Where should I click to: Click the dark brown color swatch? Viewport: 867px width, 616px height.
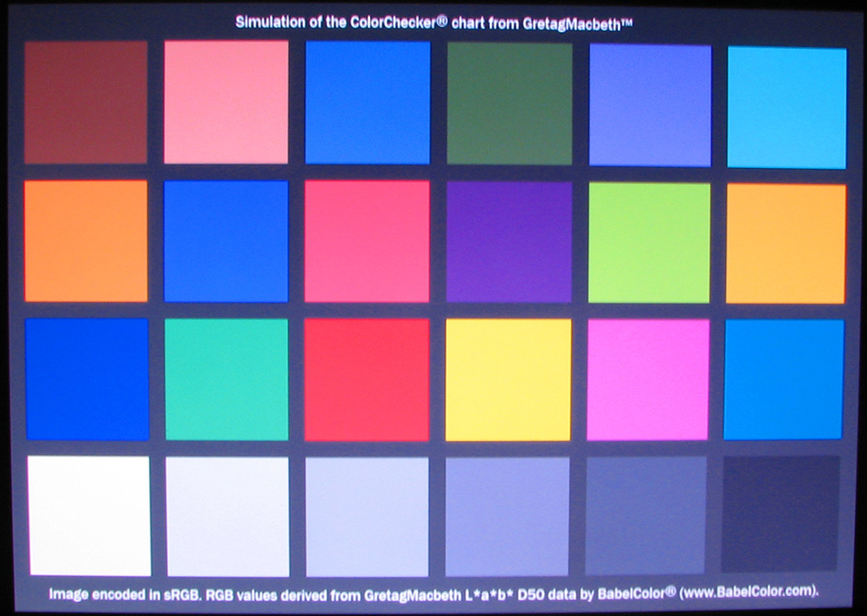[85, 103]
